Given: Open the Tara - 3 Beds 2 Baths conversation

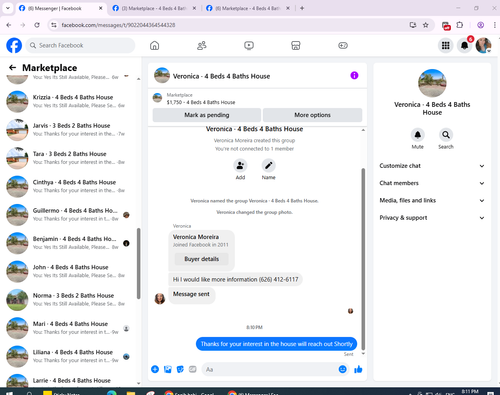Looking at the screenshot, I should (68, 158).
